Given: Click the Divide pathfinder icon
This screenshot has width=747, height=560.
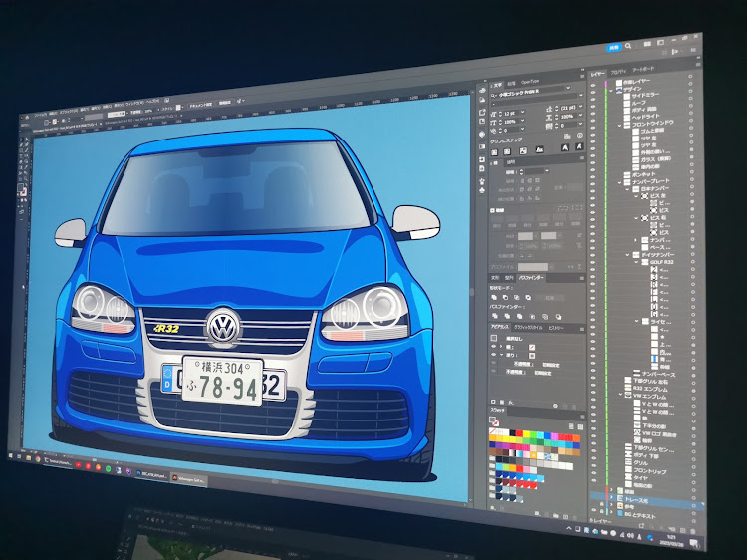Looking at the screenshot, I should click(494, 316).
